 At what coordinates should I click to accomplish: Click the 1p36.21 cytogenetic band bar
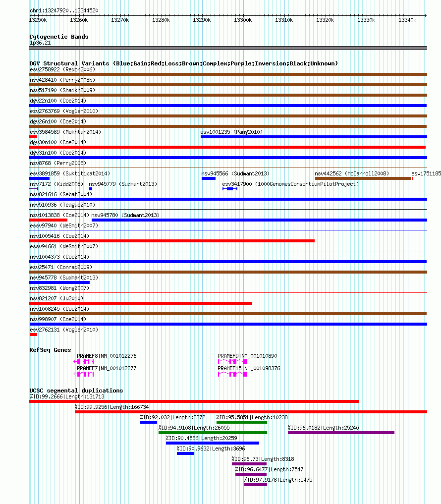[x=228, y=48]
